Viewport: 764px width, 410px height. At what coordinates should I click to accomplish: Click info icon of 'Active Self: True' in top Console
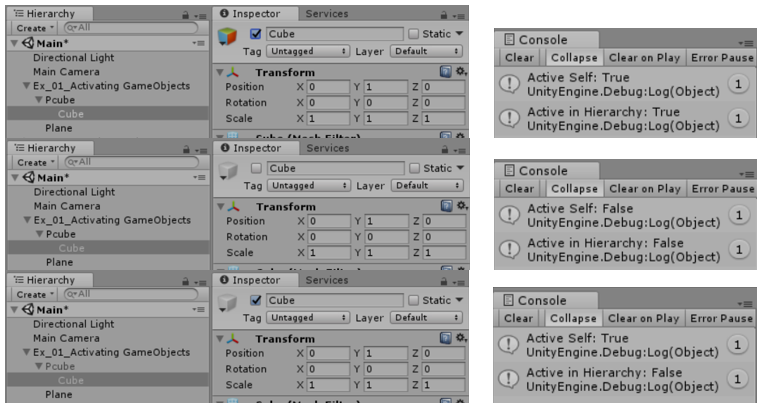[x=510, y=84]
